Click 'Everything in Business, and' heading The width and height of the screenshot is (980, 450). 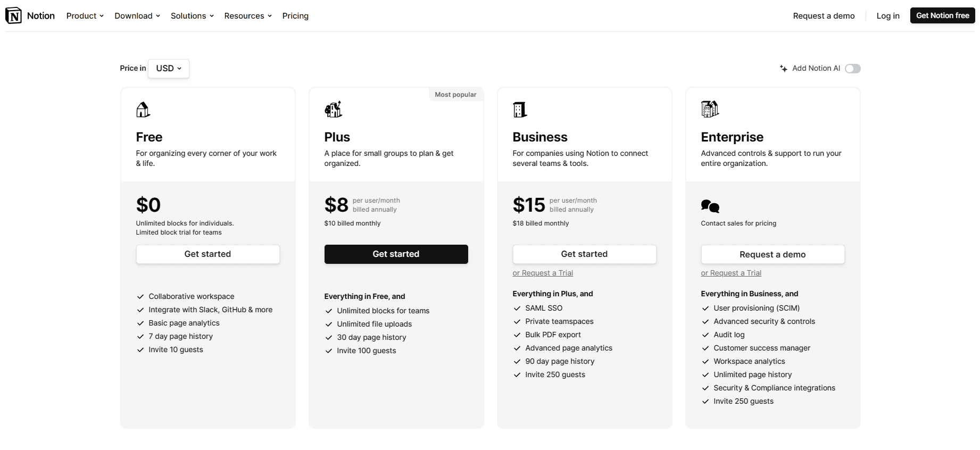[x=750, y=294]
